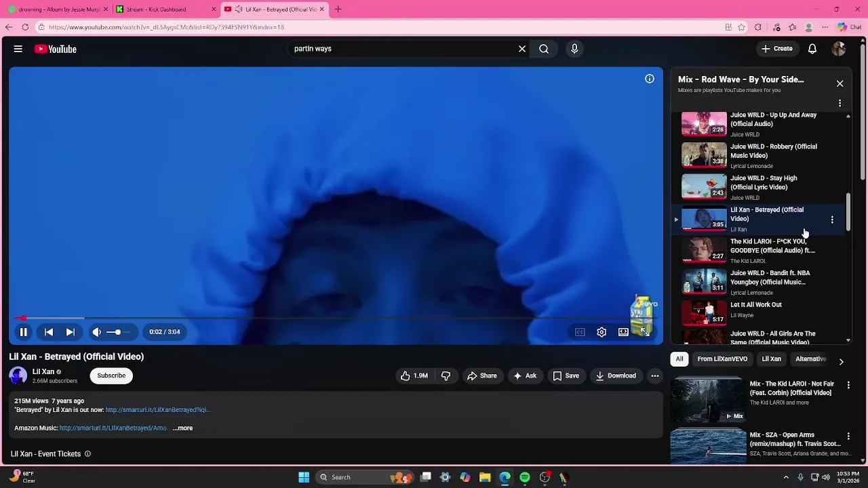Open more actions ellipsis under video

pos(655,375)
